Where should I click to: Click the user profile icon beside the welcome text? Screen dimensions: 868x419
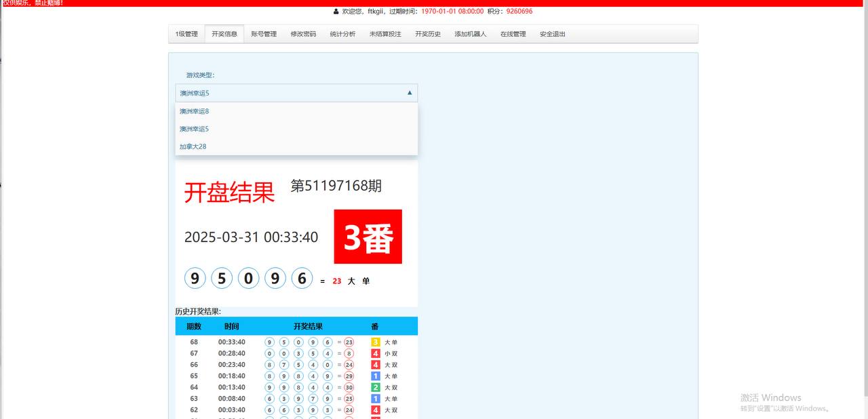pos(336,12)
